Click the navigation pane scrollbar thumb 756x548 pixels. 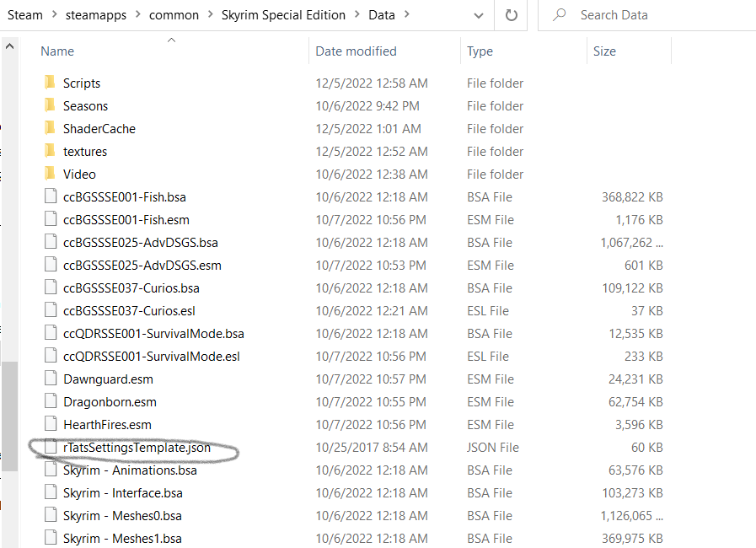9,416
